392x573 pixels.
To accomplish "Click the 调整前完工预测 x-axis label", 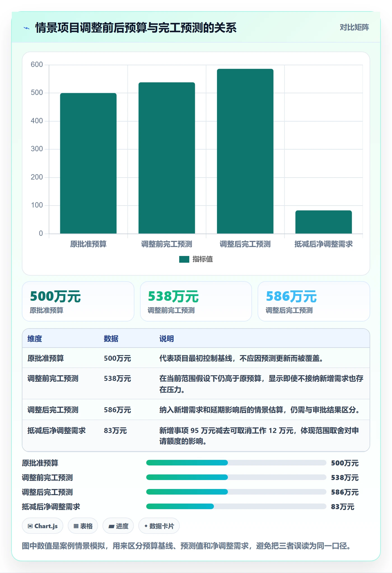I will (x=167, y=244).
